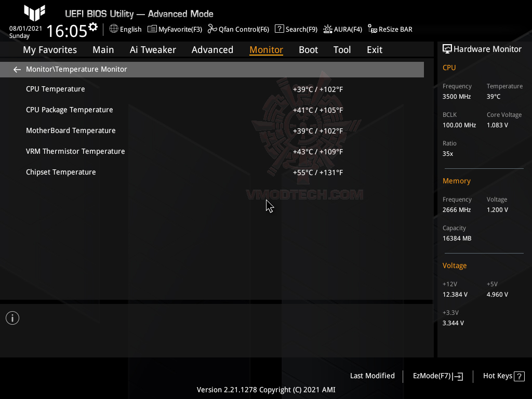Click the ReSize BAR icon
The height and width of the screenshot is (399, 532).
(x=372, y=29)
